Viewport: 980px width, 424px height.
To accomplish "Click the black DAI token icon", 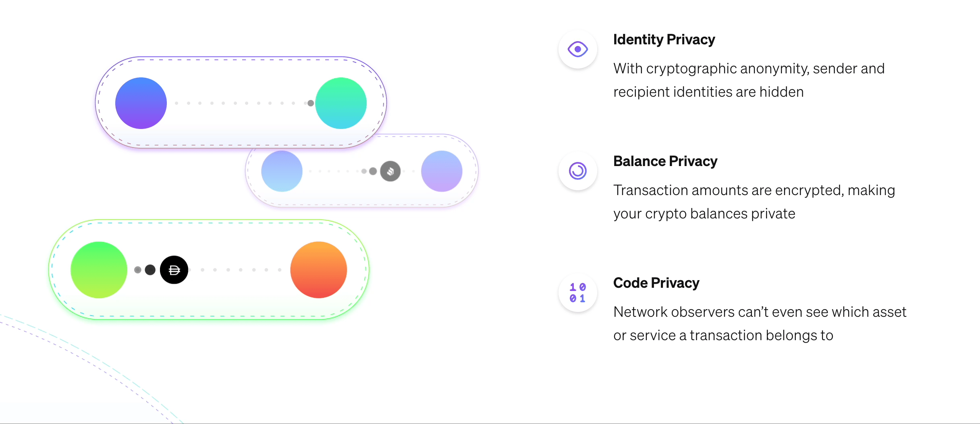I will (x=174, y=270).
